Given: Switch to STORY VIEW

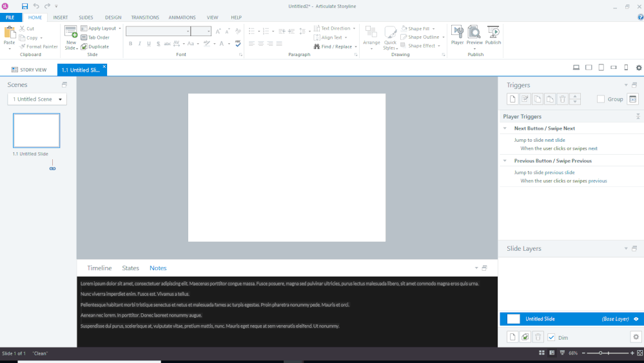Looking at the screenshot, I should pos(29,70).
